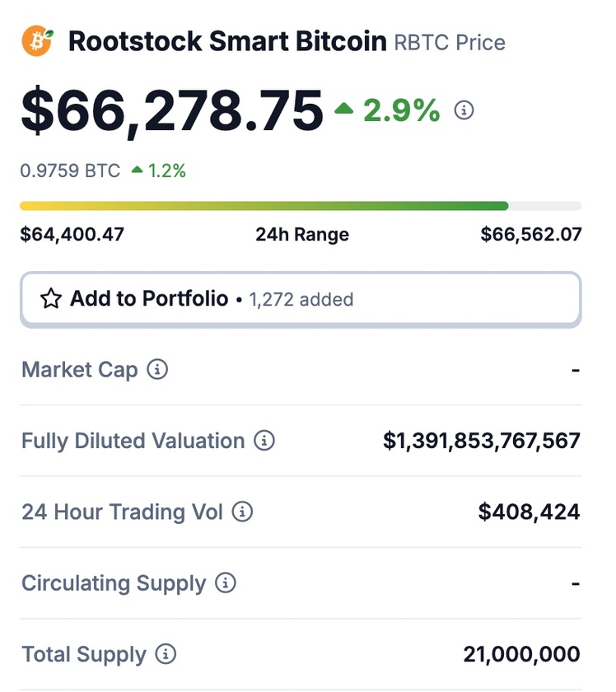Click the 0.9759 BTC price text
Screen dimensions: 616x692
70,171
